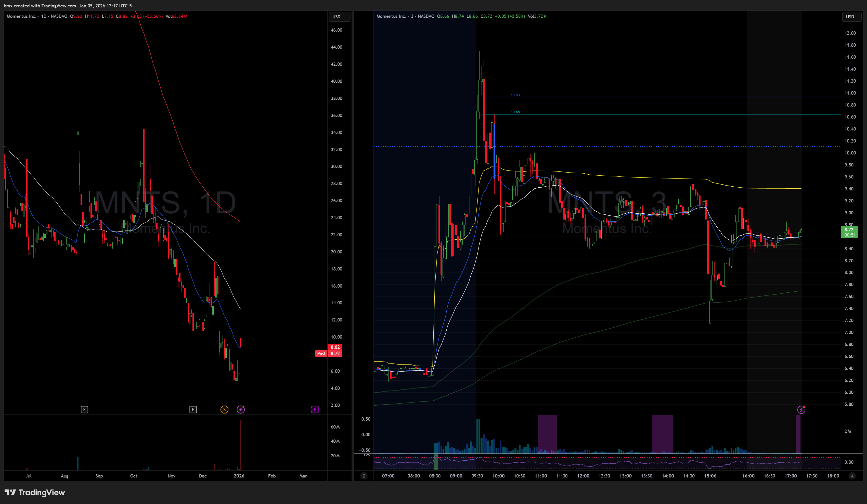This screenshot has height=504, width=867.
Task: Select the 10.65 cyan horizontal line label
Action: pyautogui.click(x=515, y=112)
